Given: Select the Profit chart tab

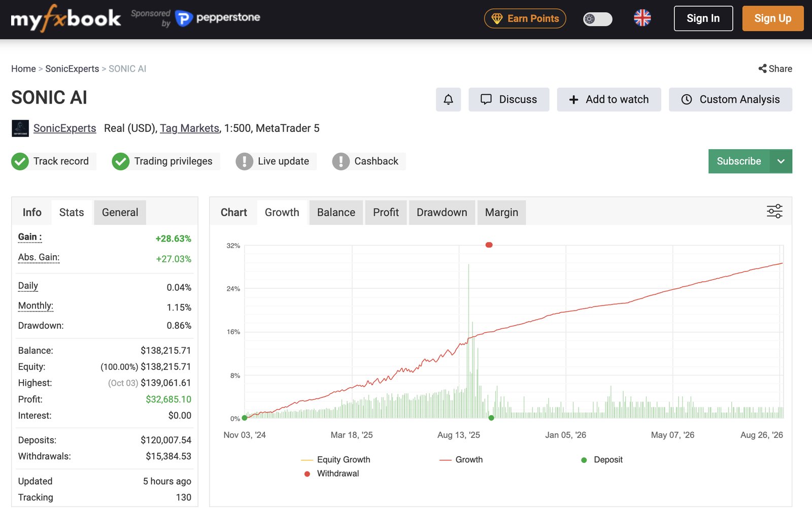Looking at the screenshot, I should (x=386, y=213).
